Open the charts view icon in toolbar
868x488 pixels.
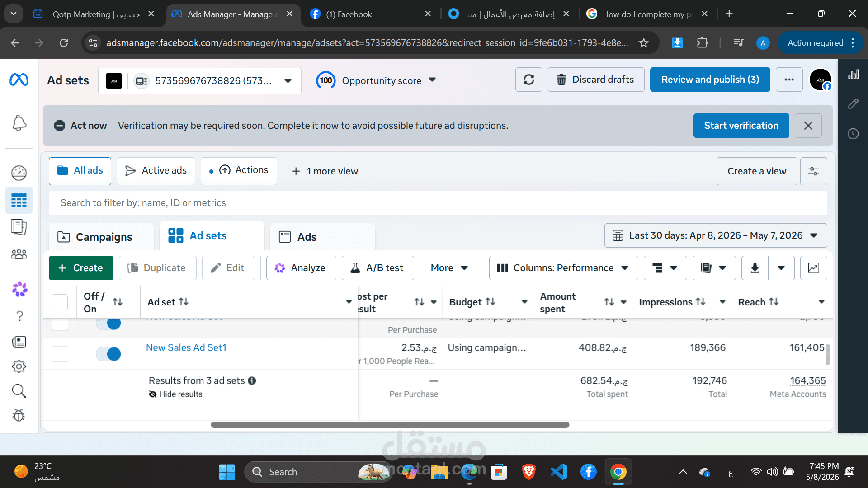click(x=814, y=268)
